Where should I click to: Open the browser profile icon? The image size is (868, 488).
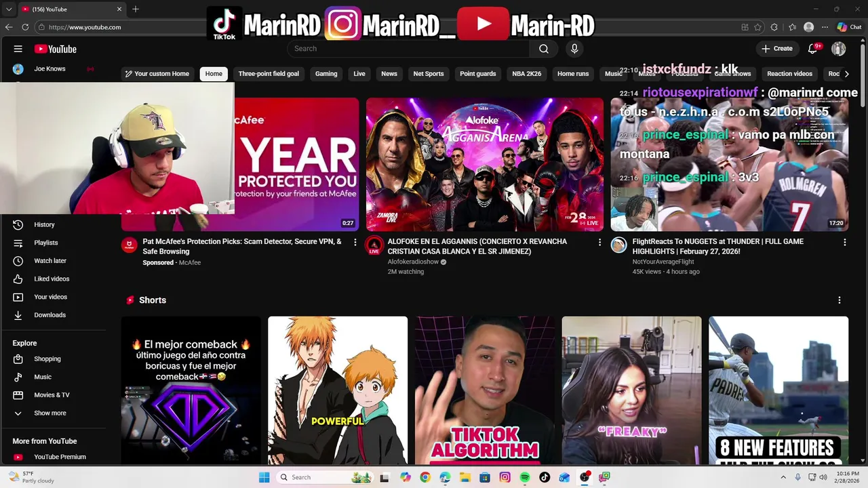[808, 27]
